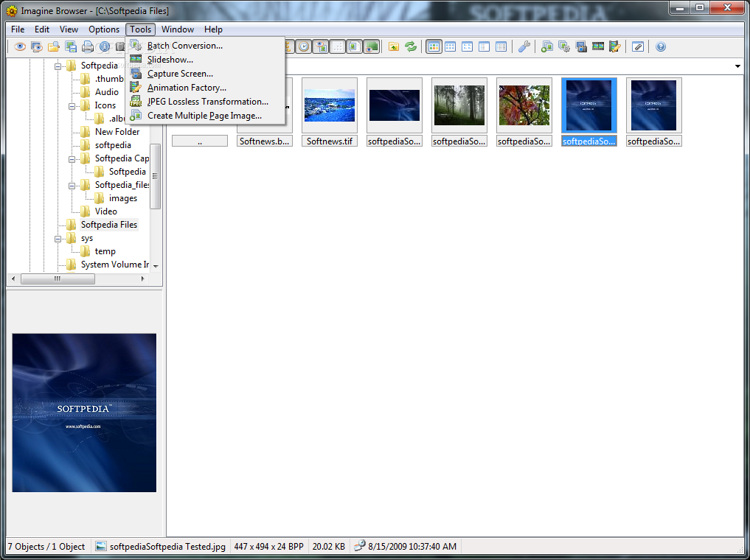This screenshot has height=560, width=750.
Task: Click the parent folder '..' item
Action: [199, 141]
